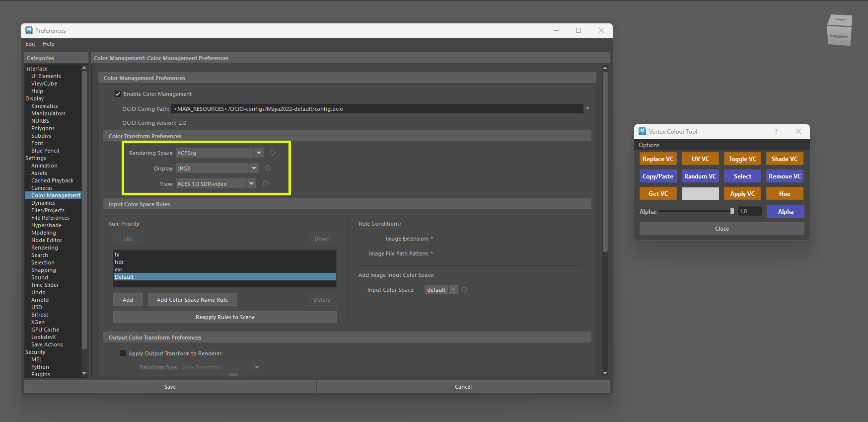Image resolution: width=868 pixels, height=422 pixels.
Task: Click the Get VC button
Action: click(658, 194)
